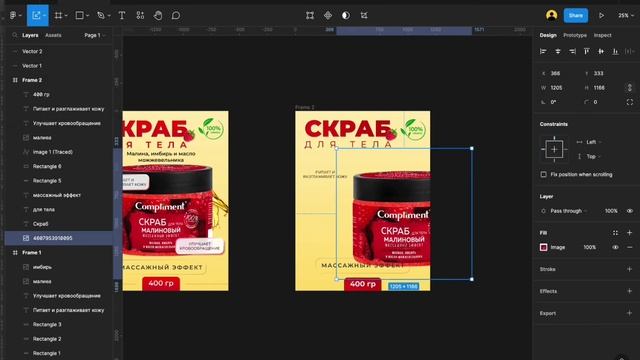640x360 pixels.
Task: Open shape tools dropdown arrow
Action: pyautogui.click(x=87, y=16)
